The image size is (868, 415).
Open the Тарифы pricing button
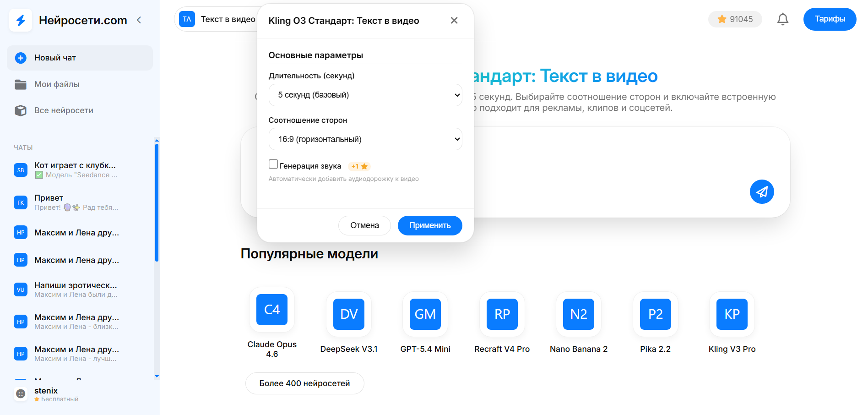830,19
